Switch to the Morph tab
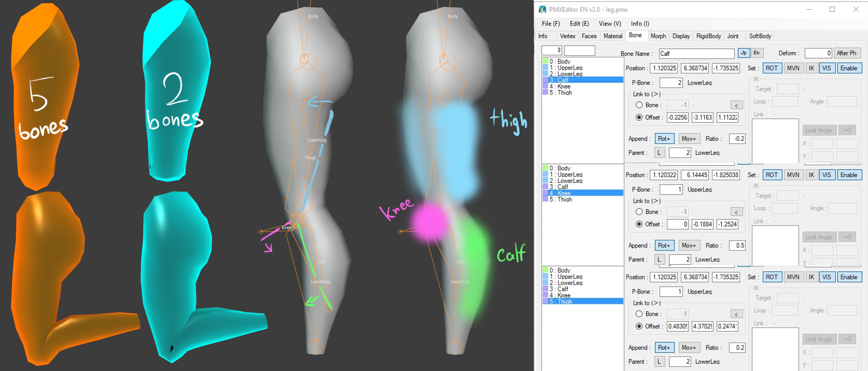Image resolution: width=868 pixels, height=371 pixels. point(658,36)
